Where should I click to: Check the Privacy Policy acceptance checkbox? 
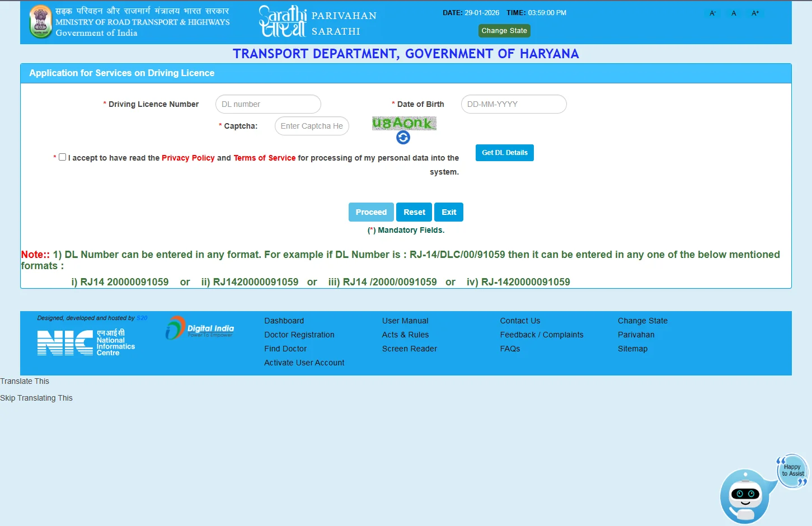point(62,157)
